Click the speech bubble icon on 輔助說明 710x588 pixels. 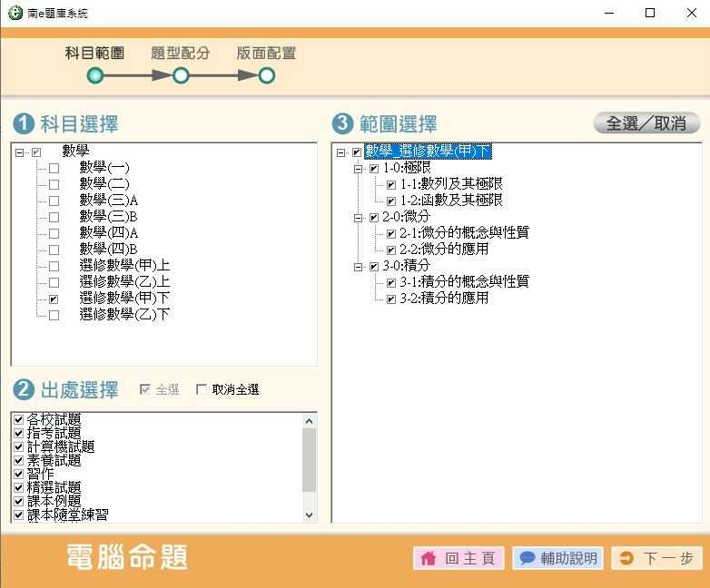coord(528,558)
